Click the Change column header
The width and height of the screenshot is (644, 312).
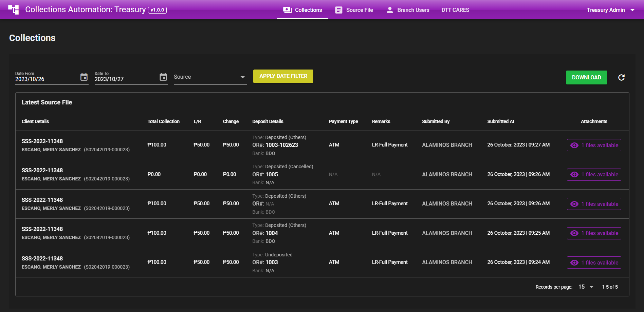(x=231, y=121)
